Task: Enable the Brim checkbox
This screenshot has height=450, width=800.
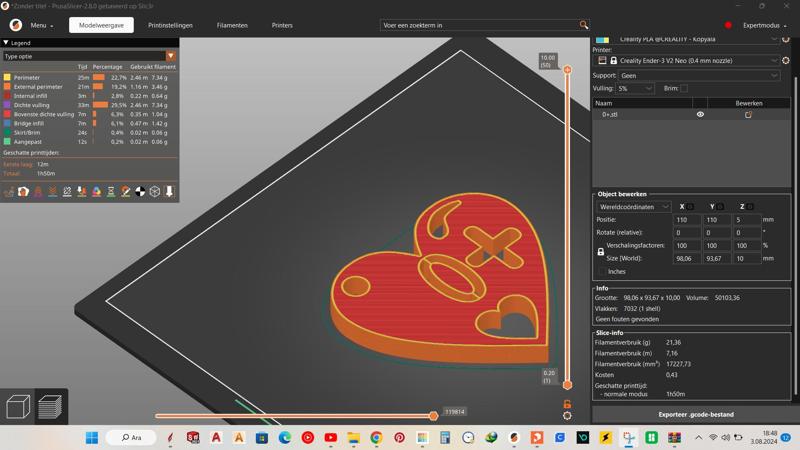Action: tap(684, 88)
